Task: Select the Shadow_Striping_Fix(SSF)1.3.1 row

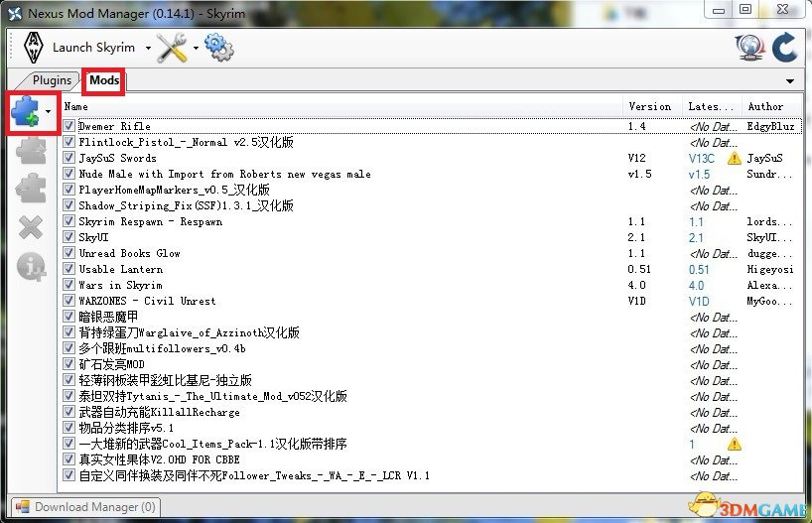Action: click(x=433, y=205)
